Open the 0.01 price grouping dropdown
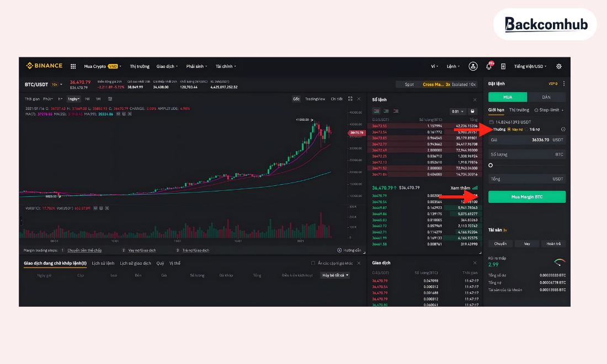The image size is (607, 364). (457, 111)
